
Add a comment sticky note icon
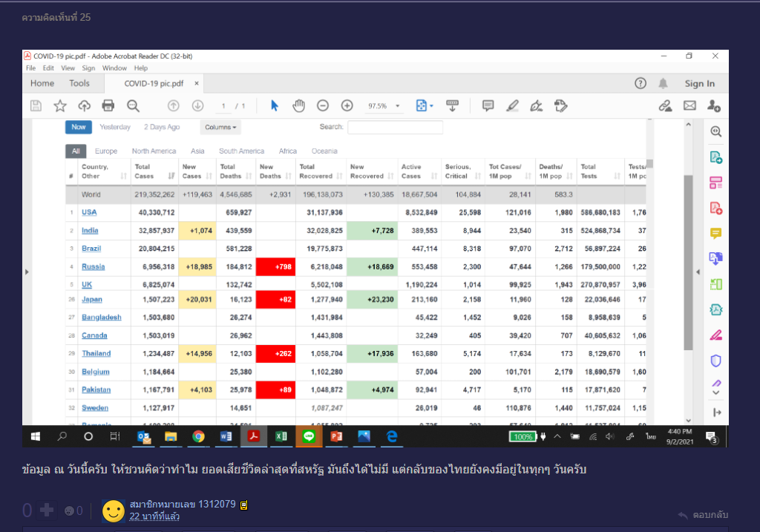click(488, 105)
